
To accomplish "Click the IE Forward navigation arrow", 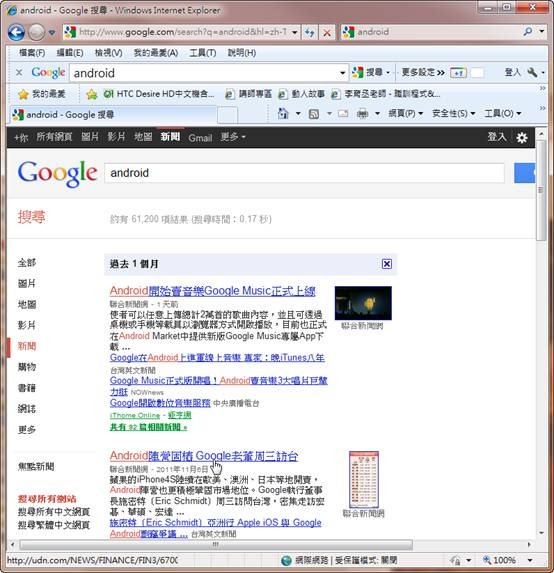I will click(x=36, y=33).
